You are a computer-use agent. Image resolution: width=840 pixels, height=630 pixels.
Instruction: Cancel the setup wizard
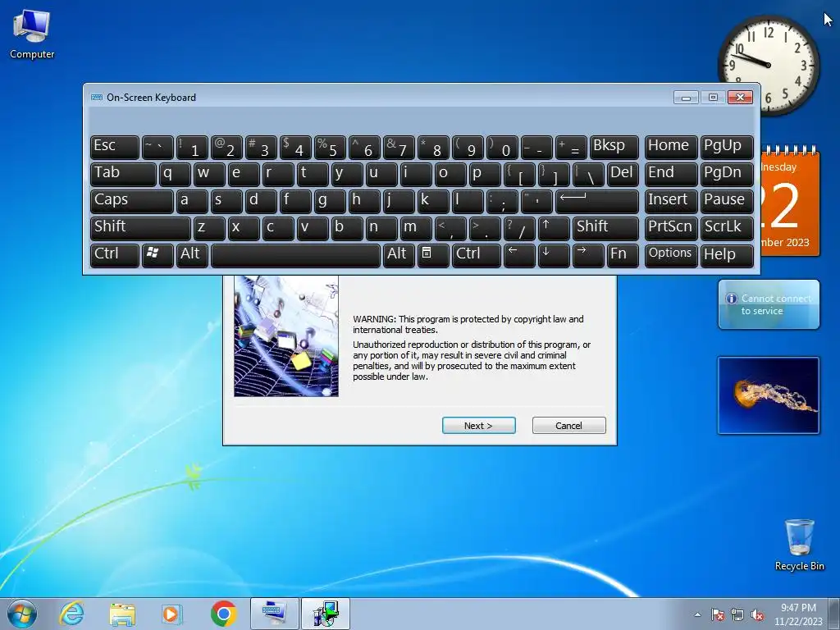tap(569, 426)
